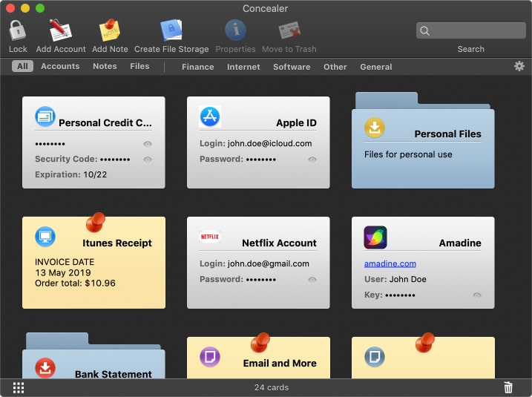Select the Personal Credit C... card title

[105, 123]
